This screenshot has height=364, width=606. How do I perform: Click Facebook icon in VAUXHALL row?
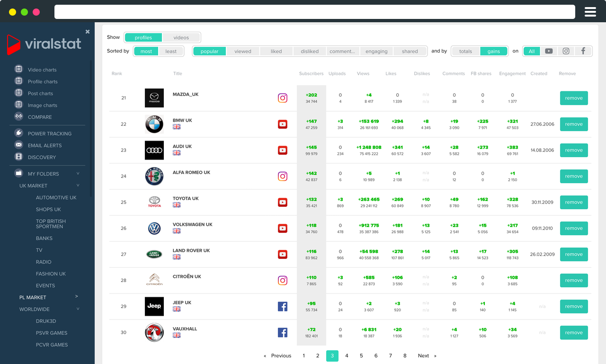(x=283, y=332)
